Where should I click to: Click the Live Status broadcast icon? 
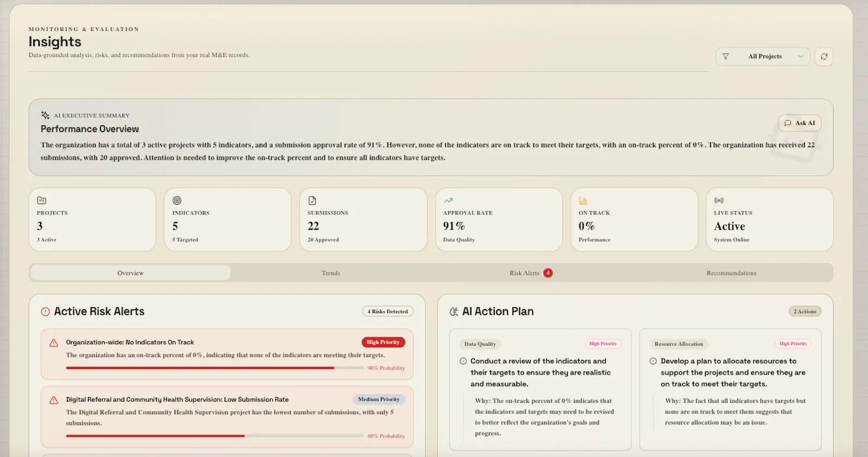click(x=719, y=200)
